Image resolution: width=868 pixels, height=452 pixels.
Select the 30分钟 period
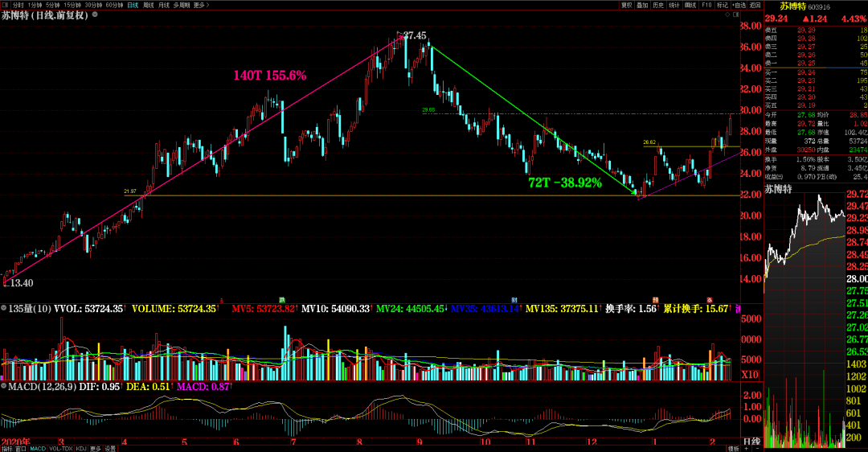click(x=93, y=5)
